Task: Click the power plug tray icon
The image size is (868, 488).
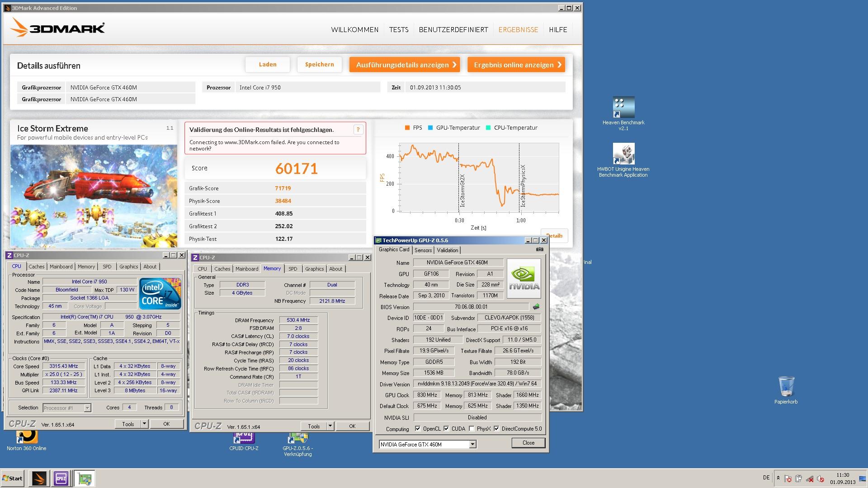Action: click(799, 479)
